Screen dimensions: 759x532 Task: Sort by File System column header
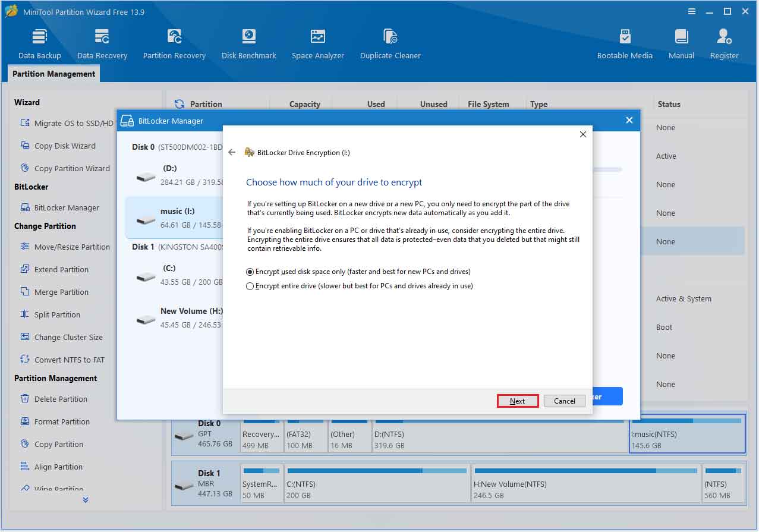[488, 104]
